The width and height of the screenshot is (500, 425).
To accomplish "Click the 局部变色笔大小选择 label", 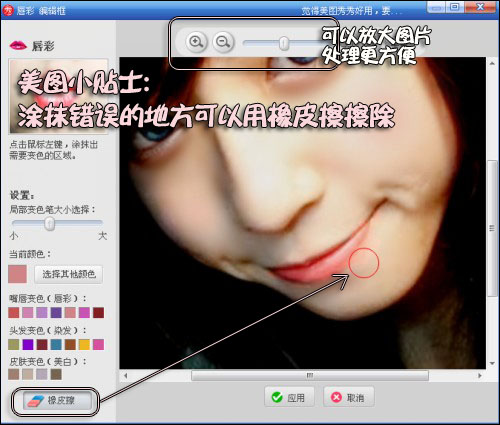I will [52, 210].
